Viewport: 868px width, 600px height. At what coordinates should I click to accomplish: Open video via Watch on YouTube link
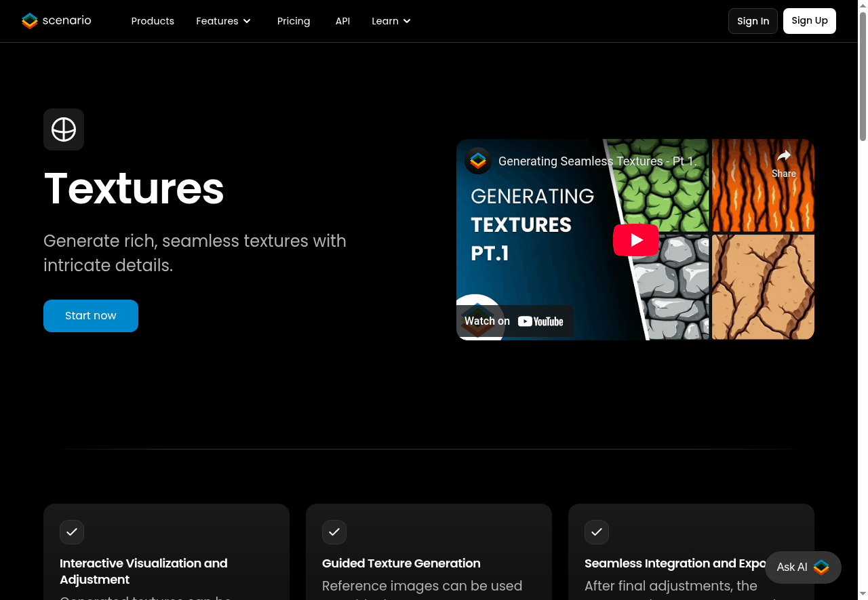[x=514, y=321]
